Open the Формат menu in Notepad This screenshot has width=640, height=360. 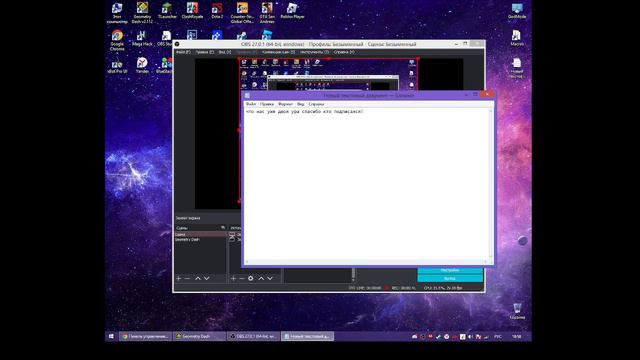285,104
